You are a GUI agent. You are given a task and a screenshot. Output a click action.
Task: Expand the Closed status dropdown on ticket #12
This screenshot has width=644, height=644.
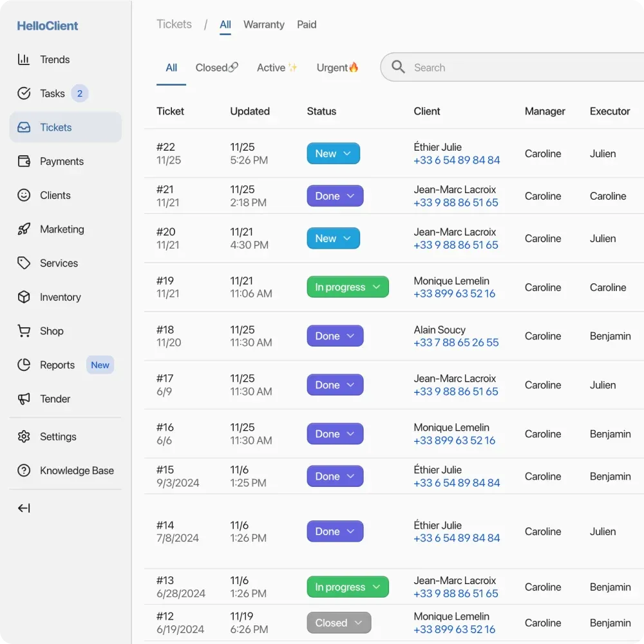coord(339,623)
